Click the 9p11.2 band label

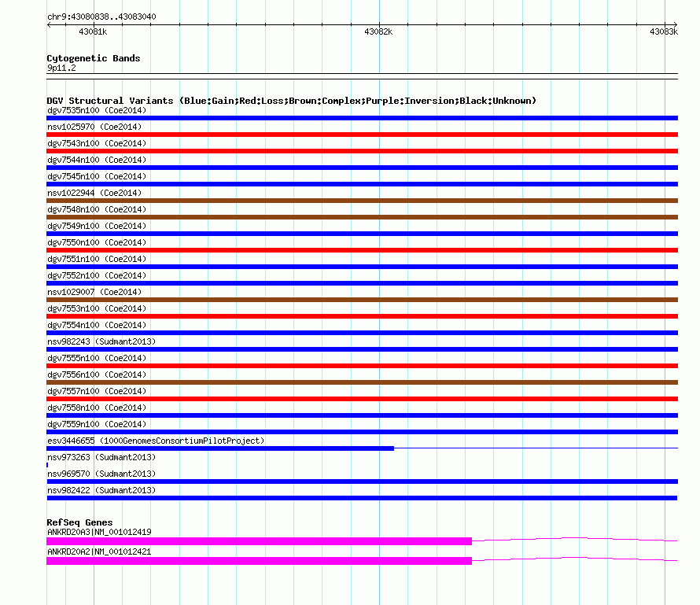[x=61, y=68]
